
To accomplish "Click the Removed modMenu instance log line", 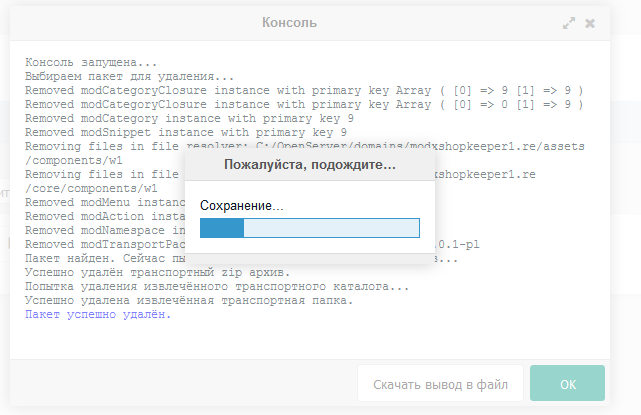I will pyautogui.click(x=100, y=202).
